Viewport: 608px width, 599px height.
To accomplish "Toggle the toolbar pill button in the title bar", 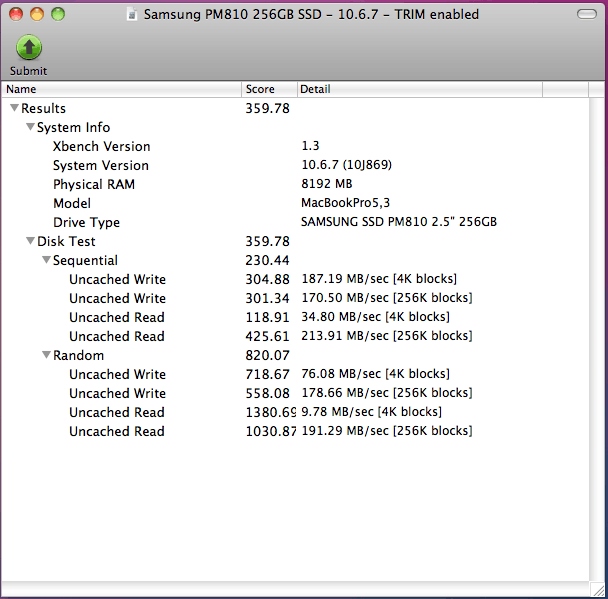I will point(587,14).
